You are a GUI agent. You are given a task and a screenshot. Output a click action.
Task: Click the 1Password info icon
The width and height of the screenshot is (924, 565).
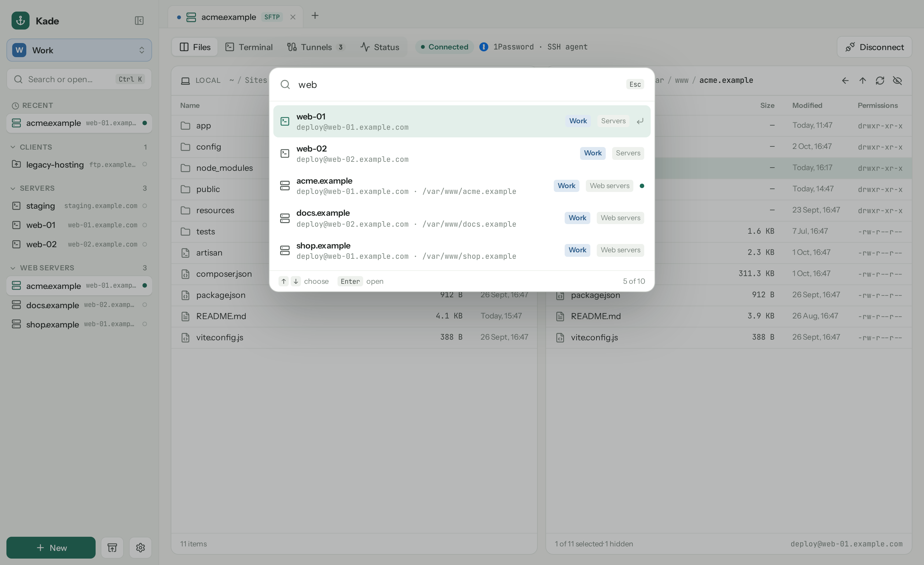click(484, 47)
